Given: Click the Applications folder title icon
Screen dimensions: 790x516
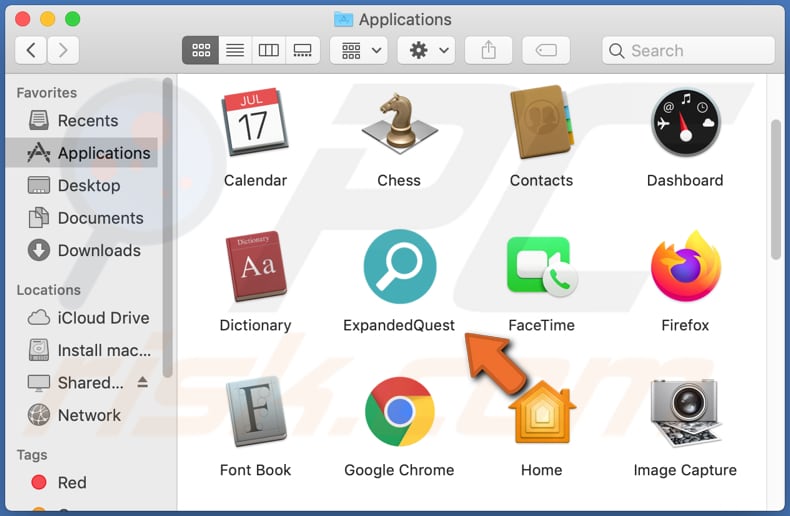Looking at the screenshot, I should 344,20.
